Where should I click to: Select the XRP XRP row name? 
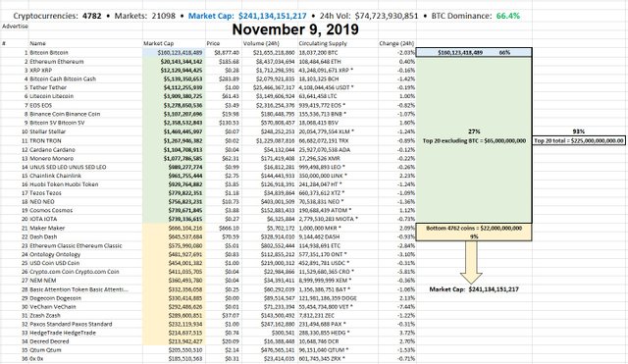coord(41,70)
